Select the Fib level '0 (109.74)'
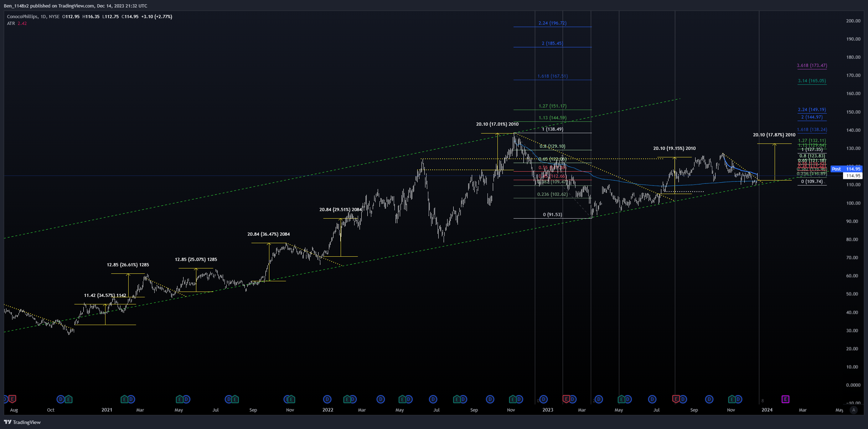The width and height of the screenshot is (868, 429). (x=812, y=181)
